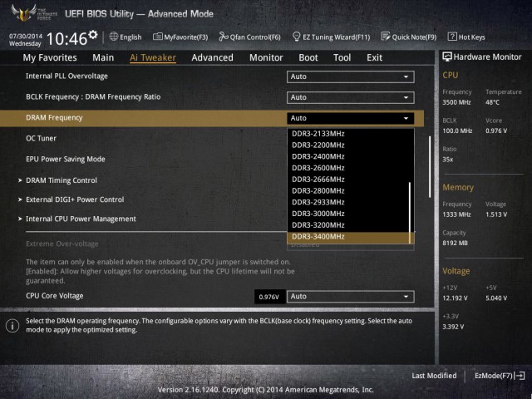Viewport: 532px width, 399px height.
Task: Collapse the DRAM Frequency Auto dropdown
Action: [351, 118]
